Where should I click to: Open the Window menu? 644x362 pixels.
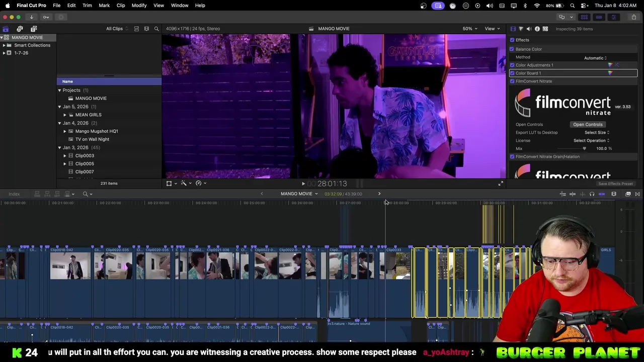click(x=180, y=6)
